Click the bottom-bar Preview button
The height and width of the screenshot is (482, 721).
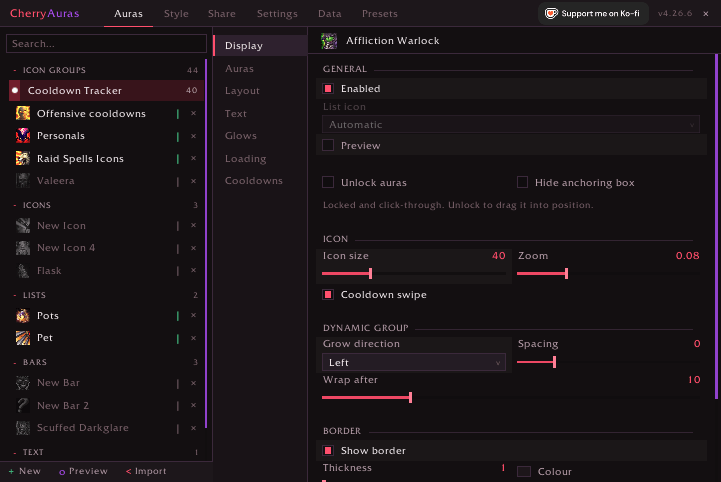coord(83,471)
